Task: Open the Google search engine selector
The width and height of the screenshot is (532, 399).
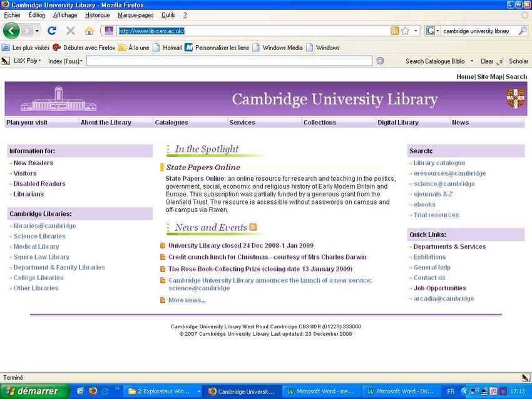Action: pos(432,31)
